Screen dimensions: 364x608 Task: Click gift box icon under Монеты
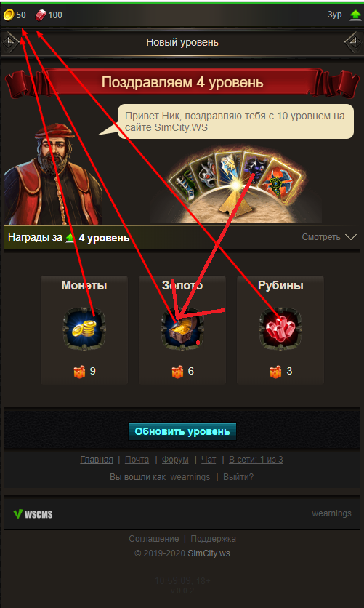79,372
